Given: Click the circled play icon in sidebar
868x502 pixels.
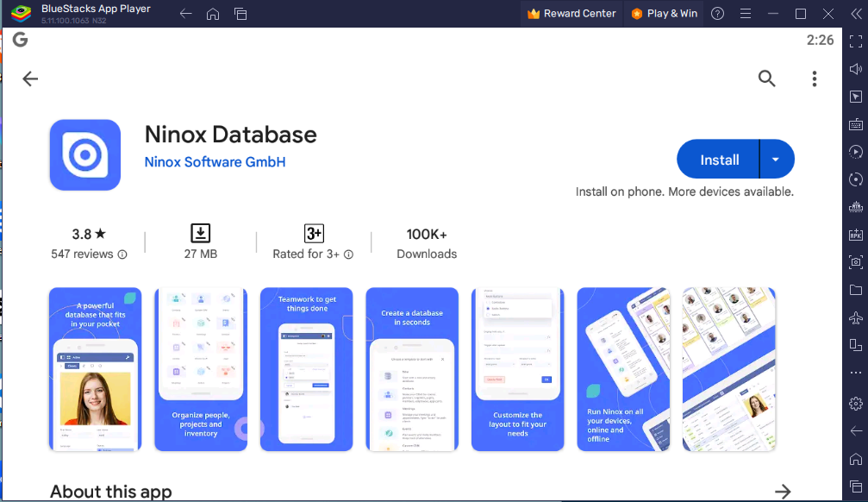Looking at the screenshot, I should (x=856, y=152).
